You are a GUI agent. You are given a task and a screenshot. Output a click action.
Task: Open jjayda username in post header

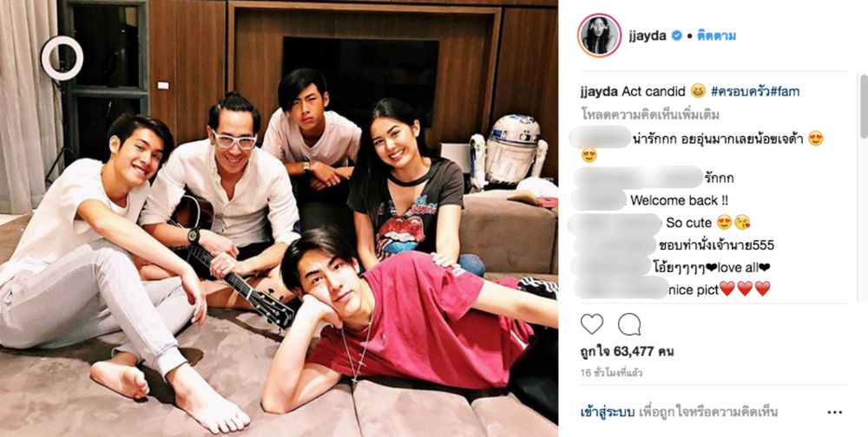(648, 36)
